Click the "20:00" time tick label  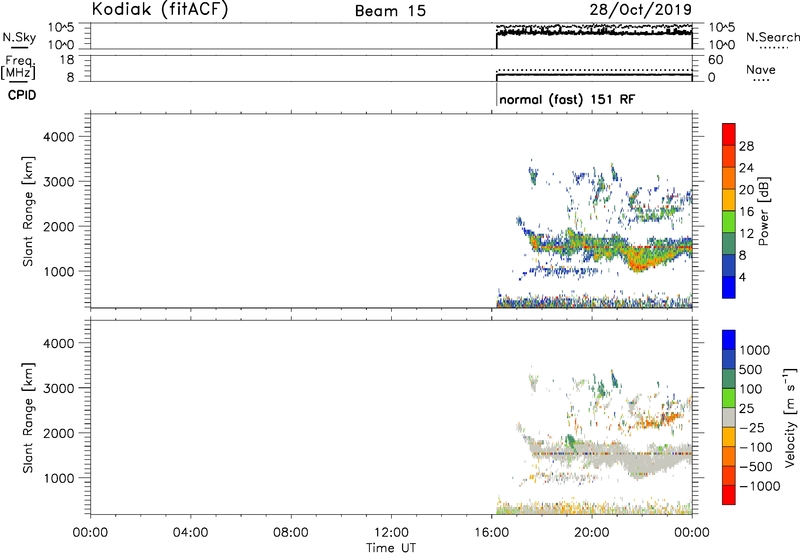[x=592, y=533]
